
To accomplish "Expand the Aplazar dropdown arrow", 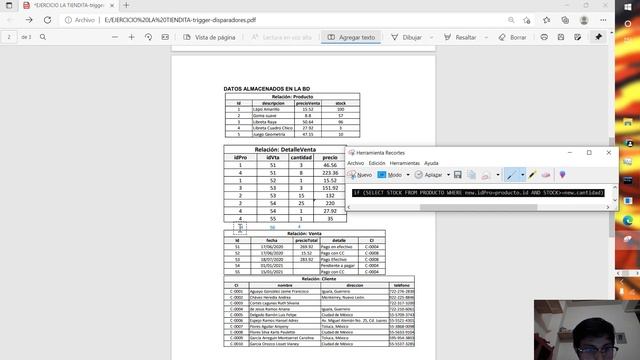I will tap(448, 175).
